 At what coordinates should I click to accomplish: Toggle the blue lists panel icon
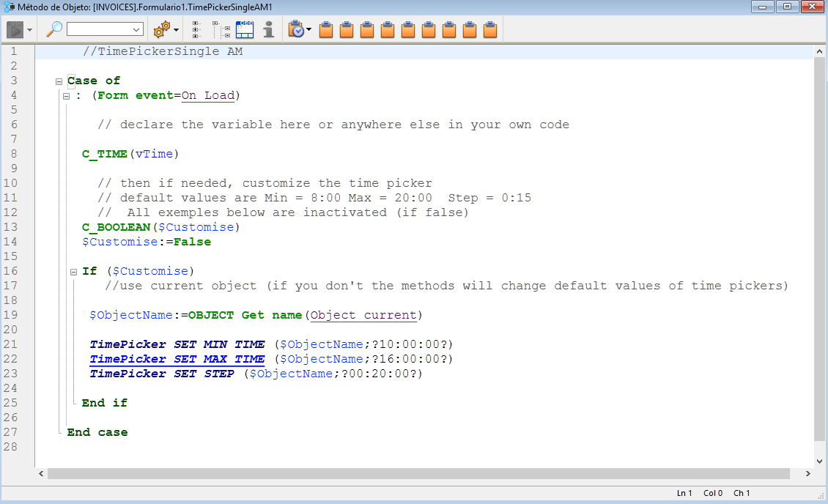(x=245, y=29)
